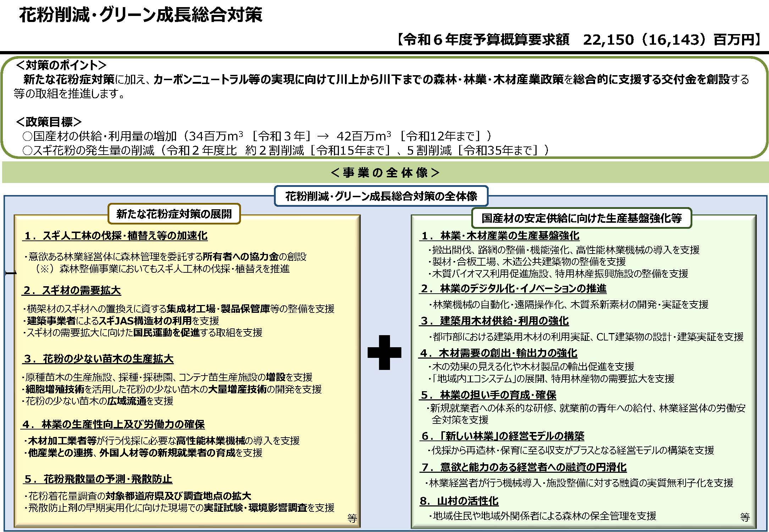Click the line 新規就業者への体系的な研修
Image resolution: width=769 pixels, height=532 pixels.
coord(586,414)
